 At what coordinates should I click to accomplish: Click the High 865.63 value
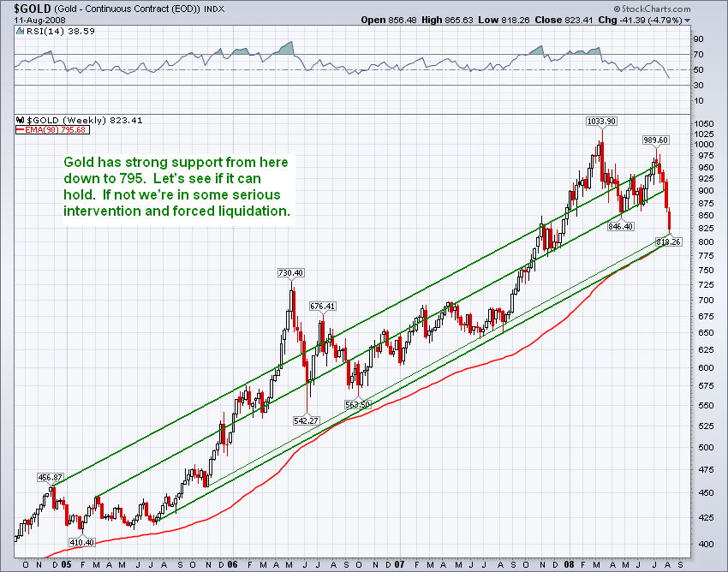[x=447, y=20]
